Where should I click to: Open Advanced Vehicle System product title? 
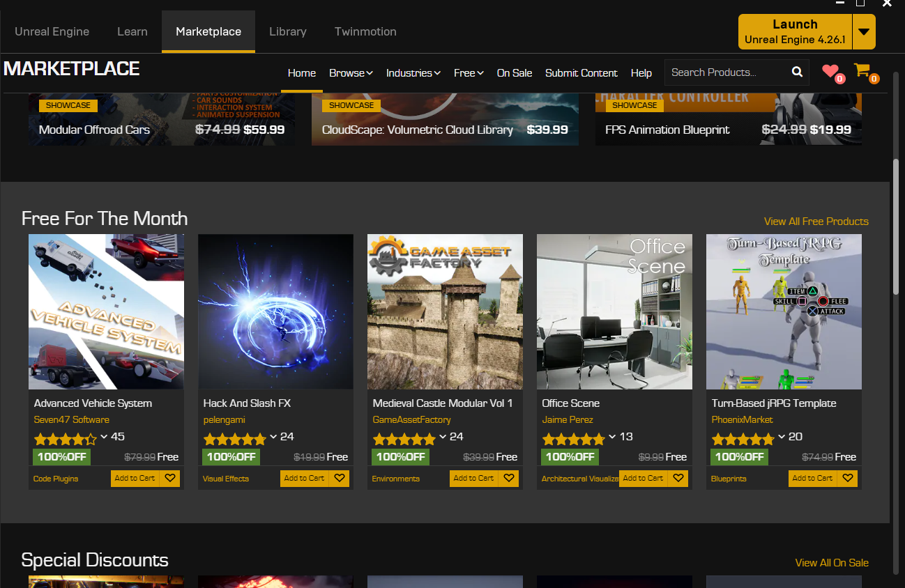click(93, 403)
